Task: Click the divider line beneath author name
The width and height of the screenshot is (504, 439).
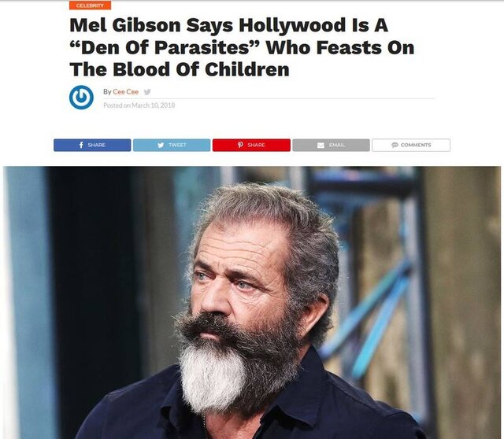Action: pyautogui.click(x=269, y=99)
